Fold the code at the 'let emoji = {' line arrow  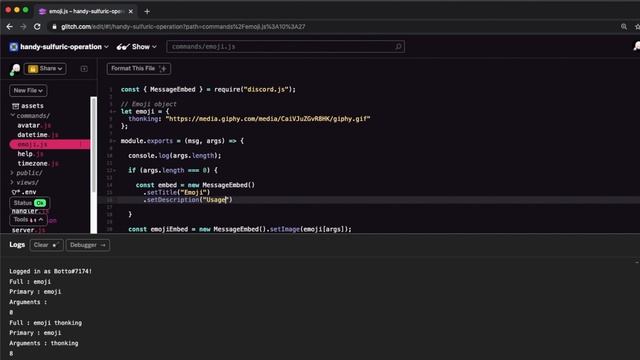(114, 111)
